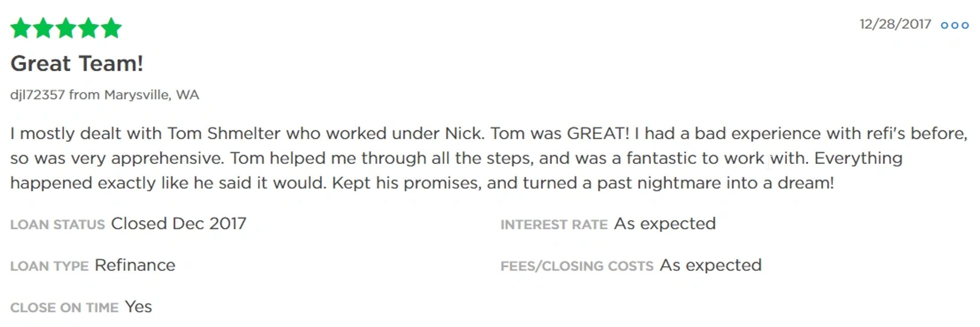Open the three-dot review options menu

click(x=954, y=25)
